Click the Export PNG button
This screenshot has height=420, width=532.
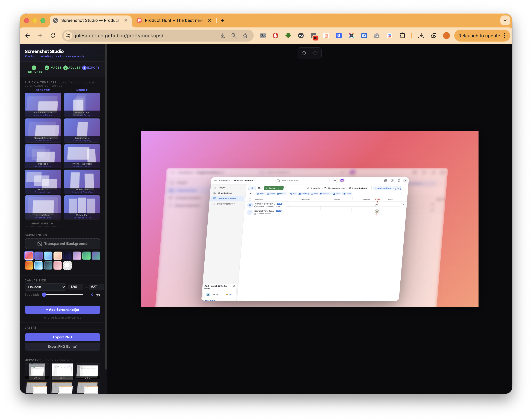62,337
